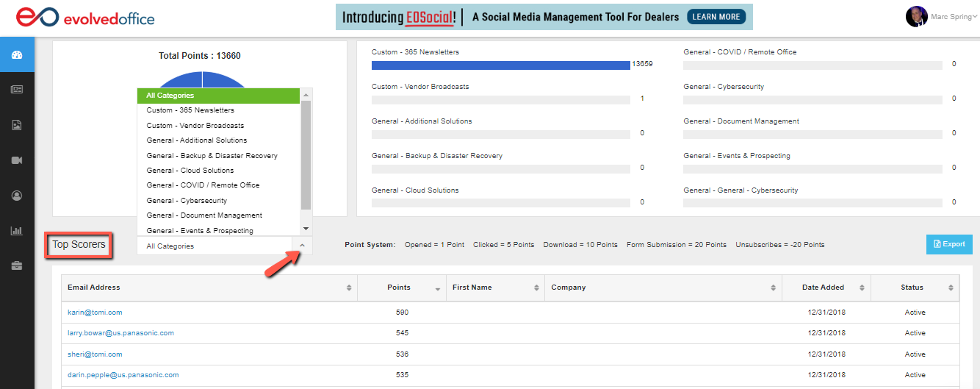The image size is (980, 389).
Task: Choose General - Additional Solutions from list
Action: click(218, 140)
